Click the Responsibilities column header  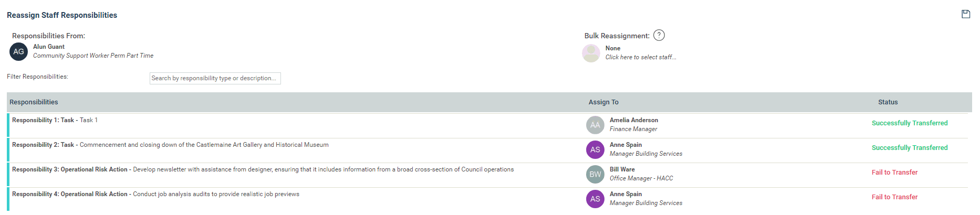(x=34, y=102)
